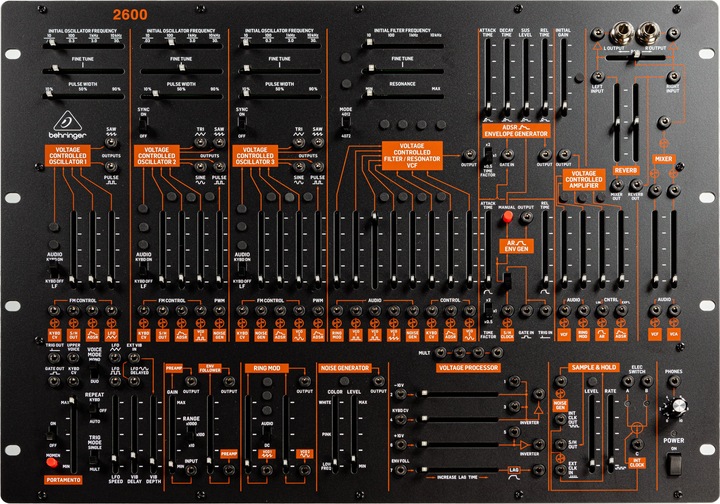Click the VCO 3 Pulse Width slider
The width and height of the screenshot is (720, 504).
click(x=280, y=96)
